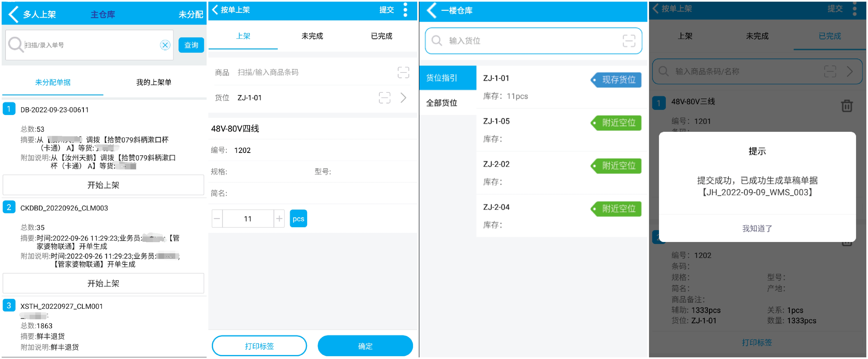868x359 pixels.
Task: Tap 未分配 in the top header
Action: [x=190, y=14]
